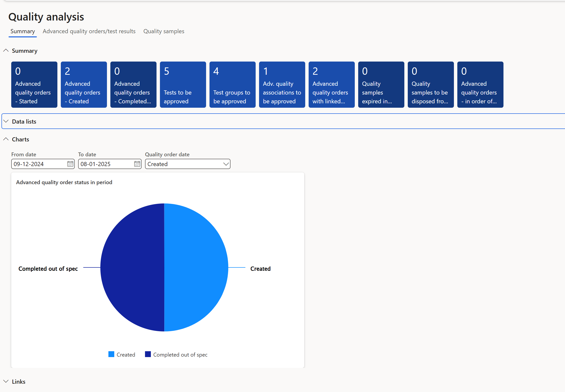Switch to the Quality samples tab
The height and width of the screenshot is (392, 565).
tap(164, 31)
